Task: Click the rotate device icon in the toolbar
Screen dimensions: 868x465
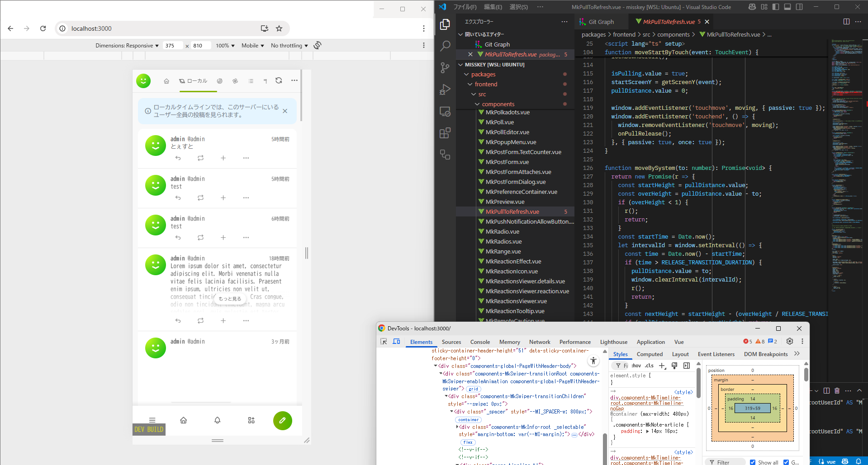Action: [318, 45]
